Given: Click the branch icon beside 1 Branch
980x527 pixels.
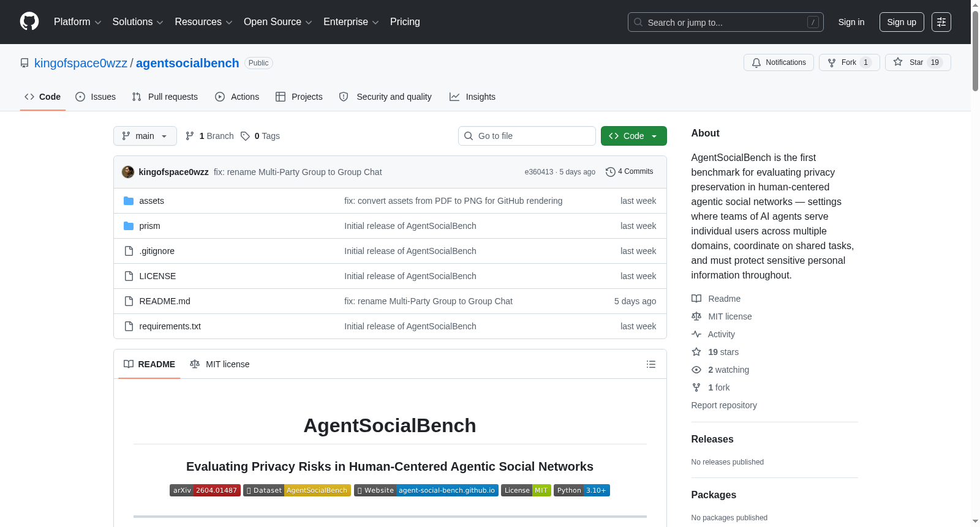Looking at the screenshot, I should point(190,136).
